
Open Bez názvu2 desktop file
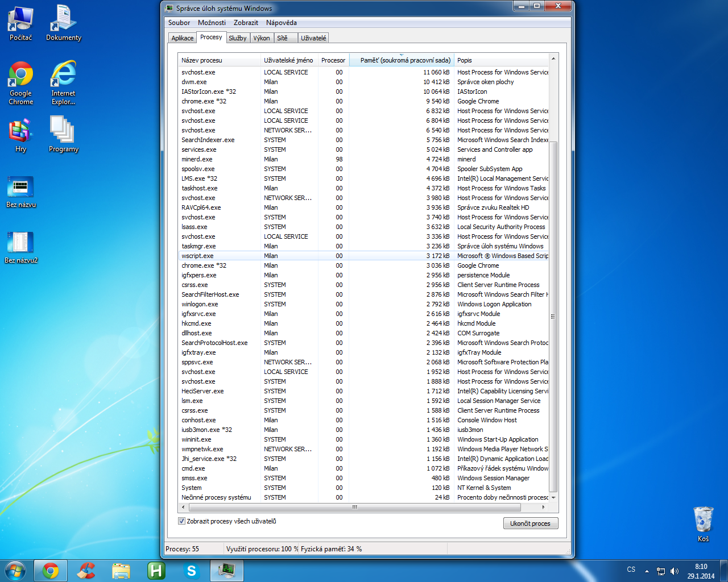point(20,248)
